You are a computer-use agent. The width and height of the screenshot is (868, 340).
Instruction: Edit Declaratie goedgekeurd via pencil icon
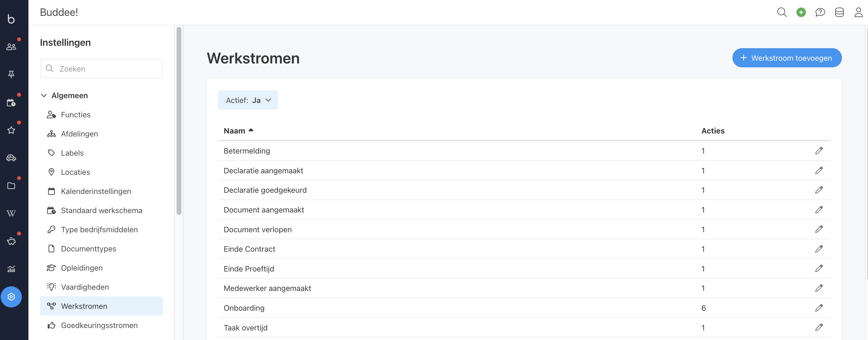[x=819, y=190]
